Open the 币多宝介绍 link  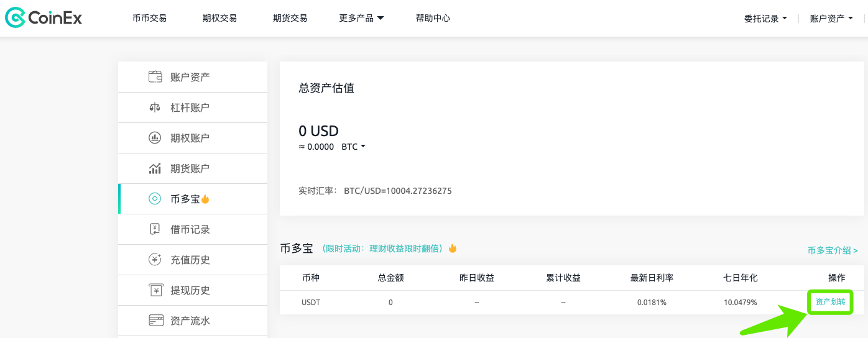[833, 250]
